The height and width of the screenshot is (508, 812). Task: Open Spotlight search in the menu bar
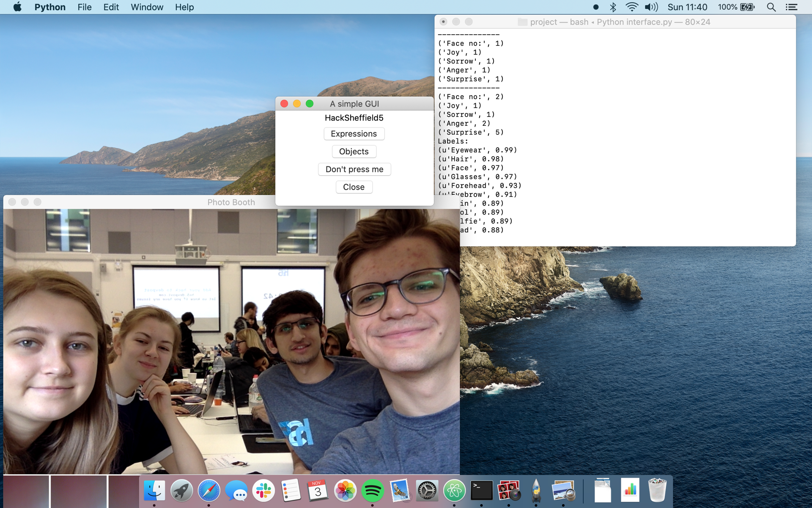click(x=771, y=7)
